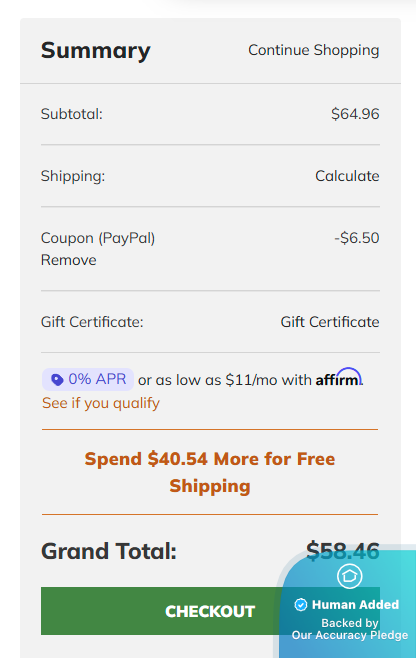Calculate the shipping cost
This screenshot has height=658, width=416.
347,176
